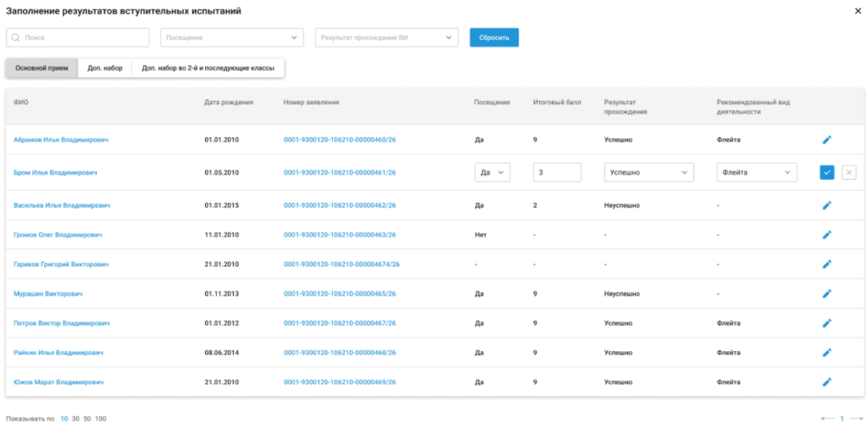This screenshot has height=425, width=868.
Task: Cancel Бром row editing with X button
Action: click(x=849, y=172)
